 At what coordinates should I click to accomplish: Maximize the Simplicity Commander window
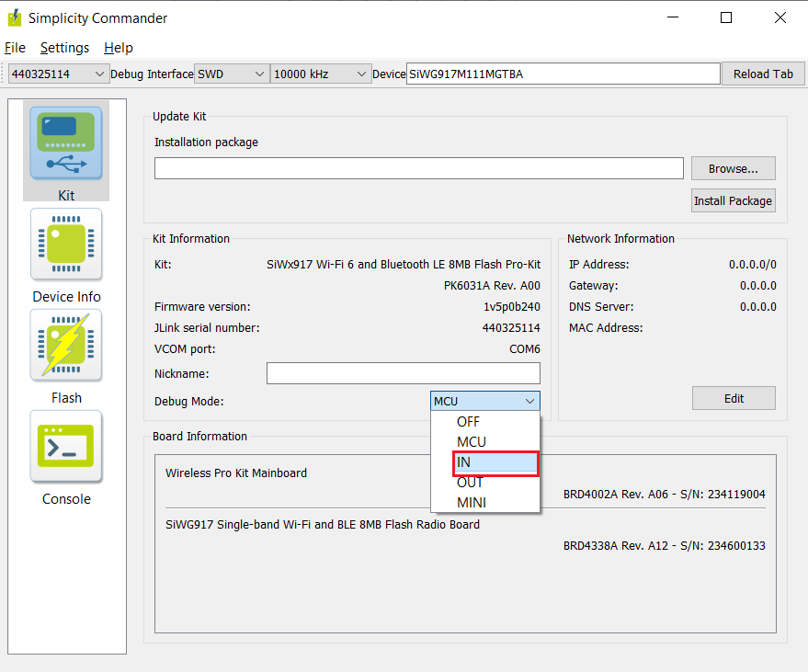click(x=726, y=17)
